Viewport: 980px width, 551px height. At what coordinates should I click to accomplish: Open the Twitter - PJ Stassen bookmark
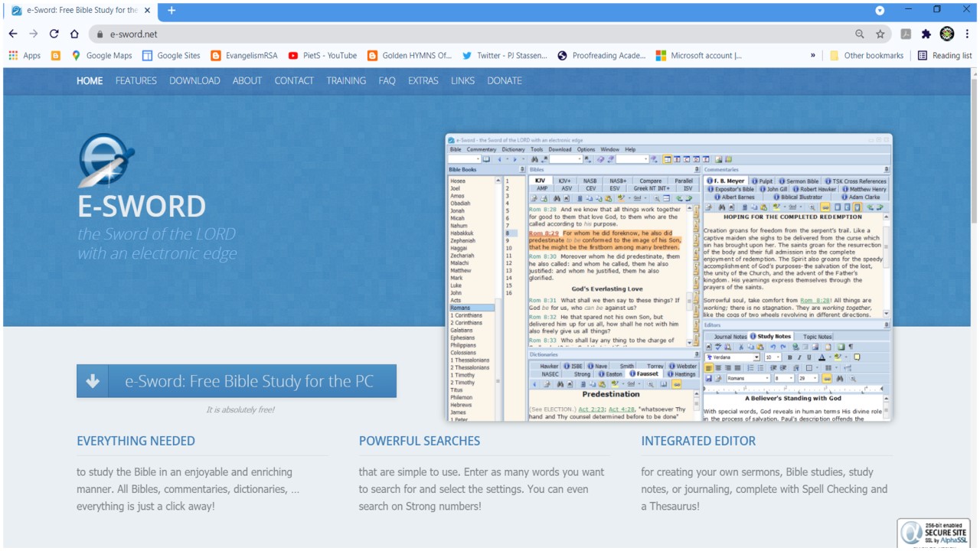[x=504, y=55]
